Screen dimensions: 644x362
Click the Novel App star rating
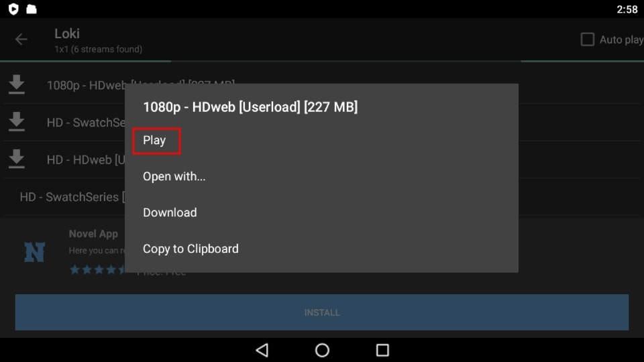(x=98, y=269)
